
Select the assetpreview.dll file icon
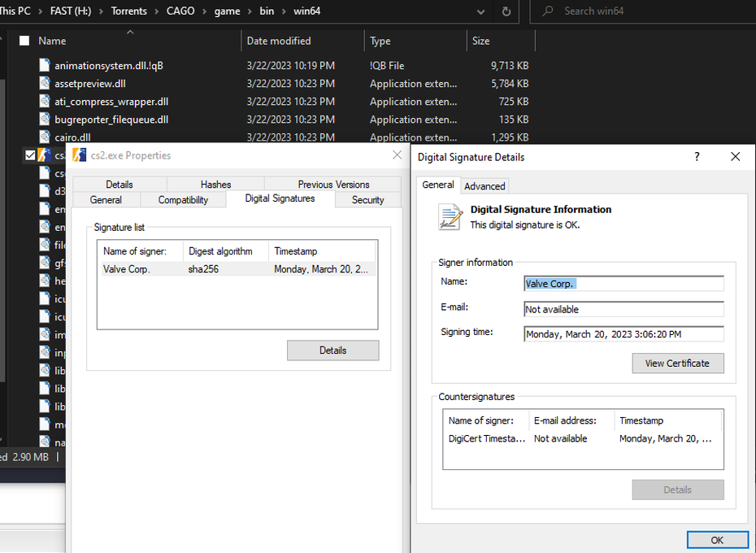(46, 84)
